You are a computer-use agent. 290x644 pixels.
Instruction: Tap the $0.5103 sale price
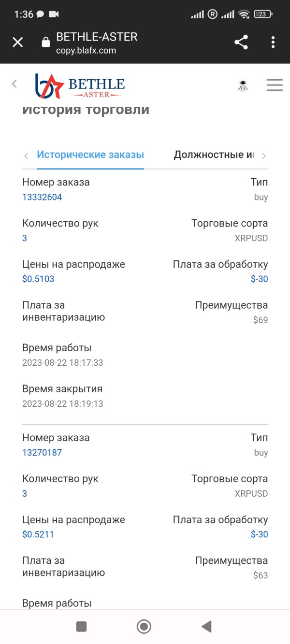(x=38, y=279)
